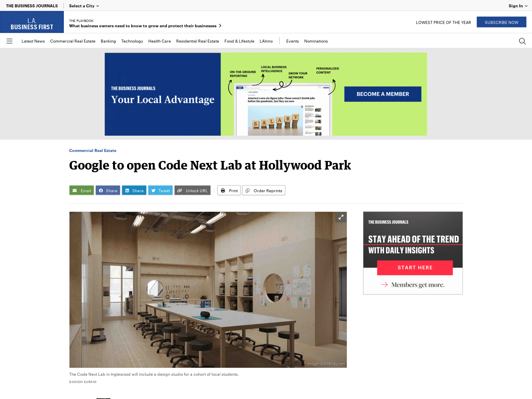This screenshot has width=532, height=399.
Task: Select the Banking nav item
Action: click(x=108, y=41)
